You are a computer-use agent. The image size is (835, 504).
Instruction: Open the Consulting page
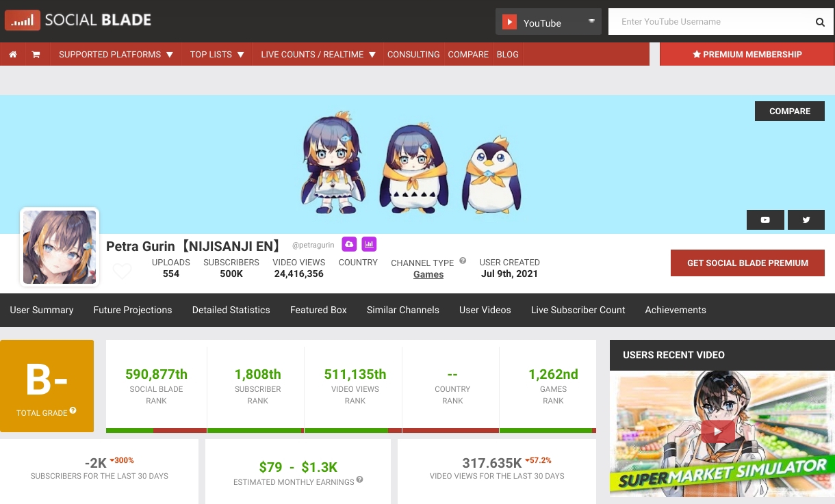(x=413, y=55)
